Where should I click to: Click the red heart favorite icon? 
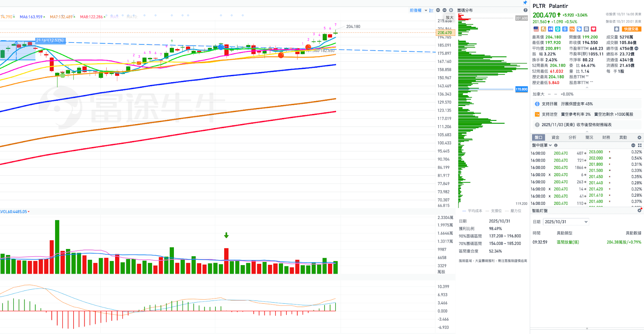tap(593, 29)
